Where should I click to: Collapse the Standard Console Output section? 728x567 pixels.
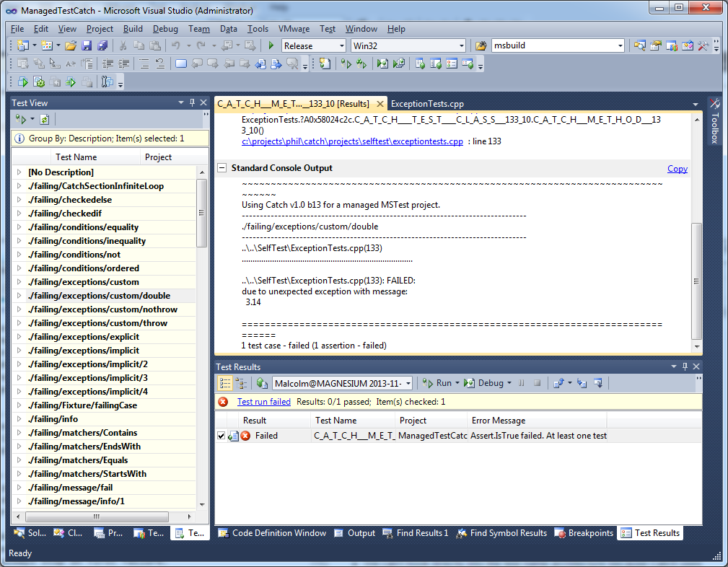point(222,168)
